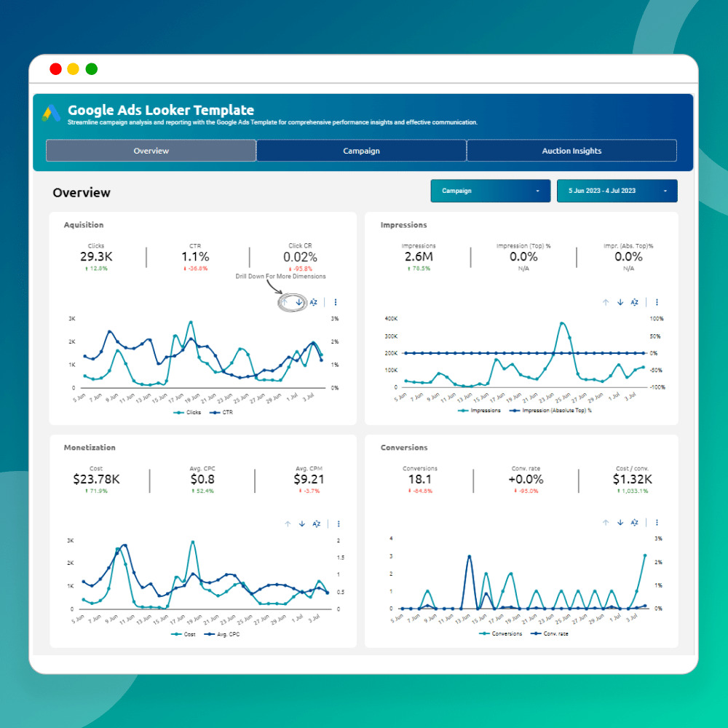Click the Aquisition section heading

tap(84, 225)
